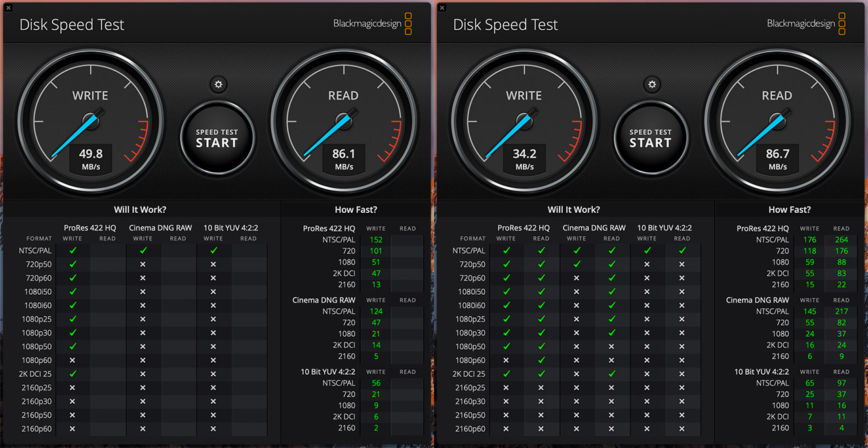Image resolution: width=868 pixels, height=448 pixels.
Task: Click Blackmagicdesign logo in the right window
Action: tap(806, 24)
